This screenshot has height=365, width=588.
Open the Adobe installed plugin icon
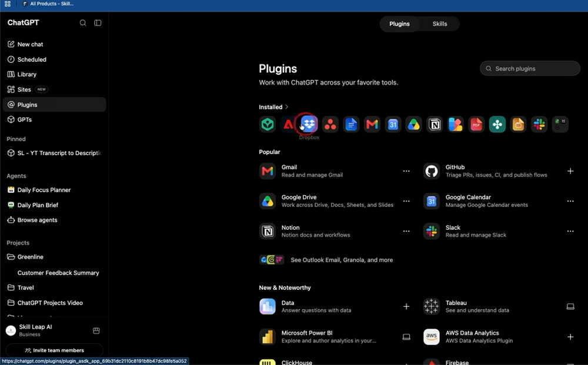288,124
